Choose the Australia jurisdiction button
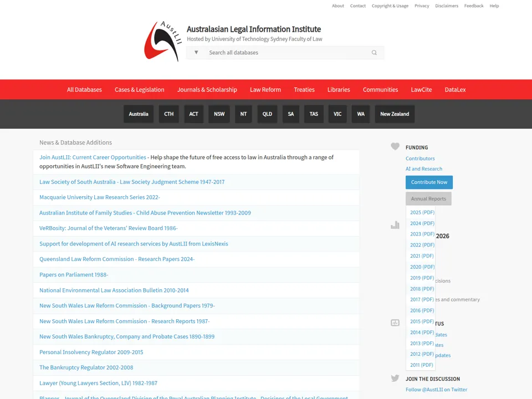Viewport: 532px width, 399px height. point(139,114)
